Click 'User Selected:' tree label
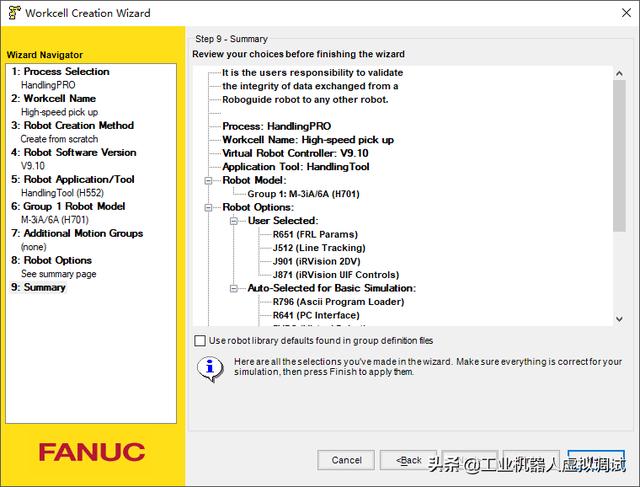Screen dimensions: 640x487 [x=283, y=221]
